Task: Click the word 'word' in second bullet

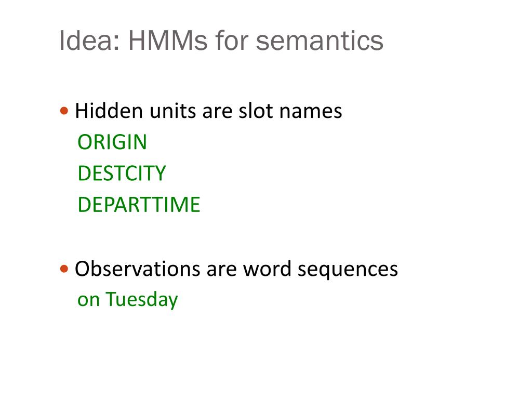Action: 267,269
